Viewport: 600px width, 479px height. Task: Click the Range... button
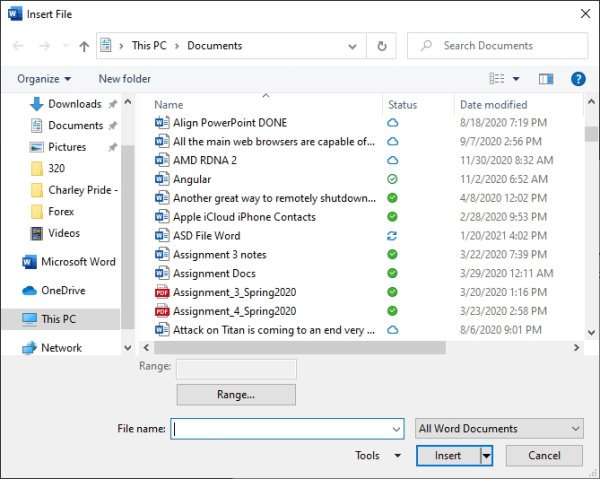236,394
